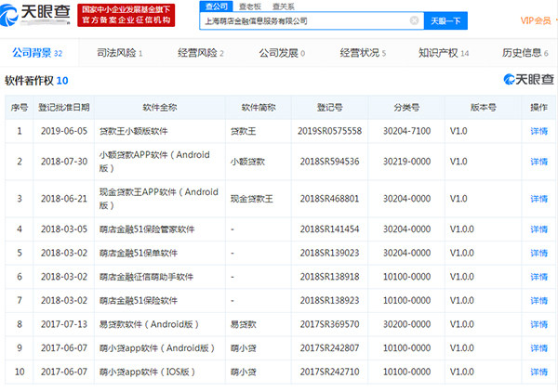Select the date cell 2018-06-21
558x392 pixels.
click(64, 199)
